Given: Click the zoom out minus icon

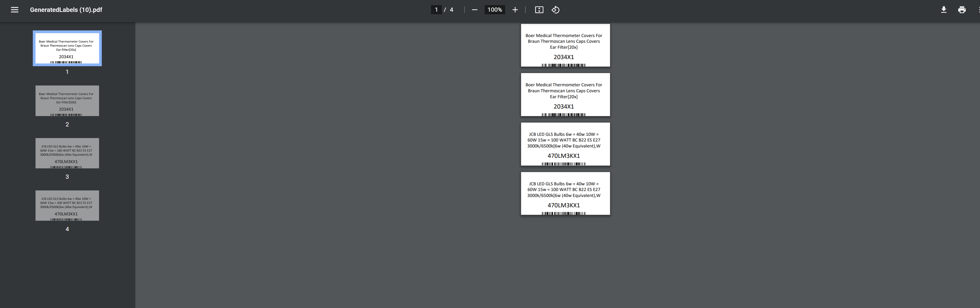Looking at the screenshot, I should [474, 10].
